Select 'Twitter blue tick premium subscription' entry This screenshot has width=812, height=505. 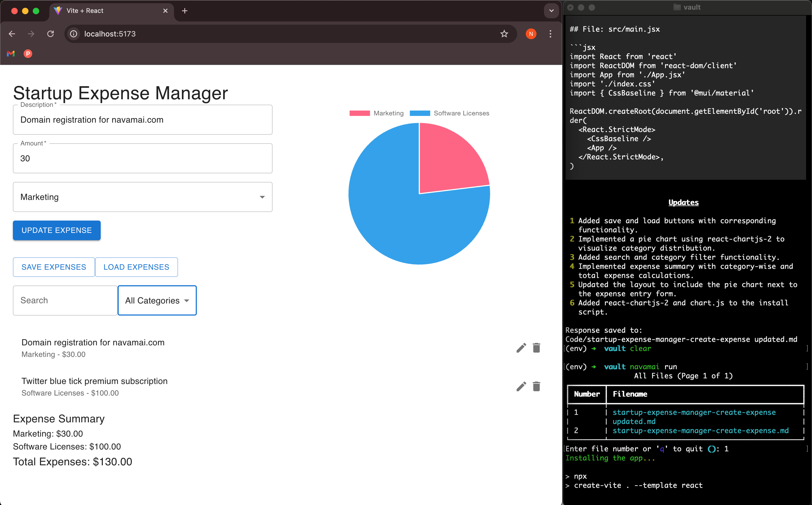(x=95, y=381)
